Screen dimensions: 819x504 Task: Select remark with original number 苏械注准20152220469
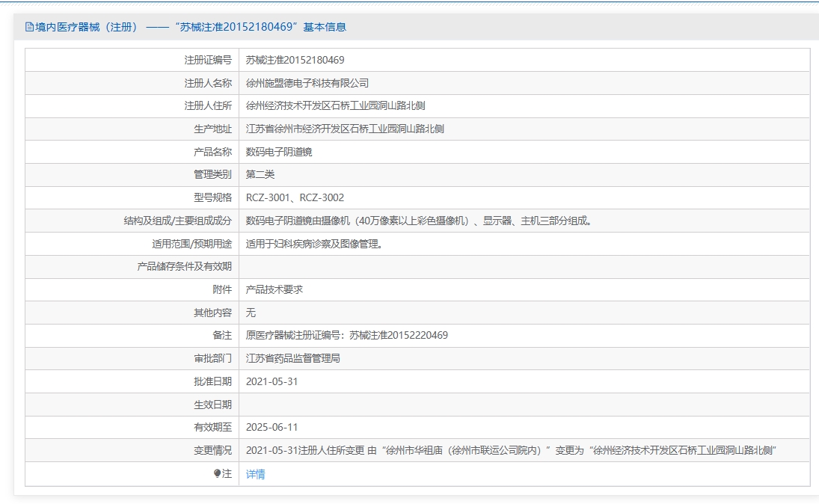tap(347, 335)
